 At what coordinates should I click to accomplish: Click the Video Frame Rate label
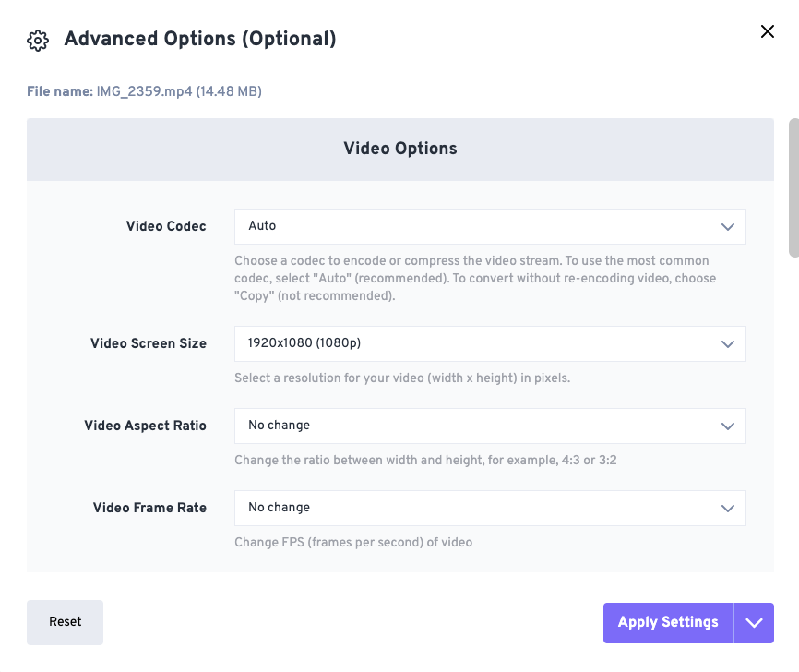[x=149, y=508]
